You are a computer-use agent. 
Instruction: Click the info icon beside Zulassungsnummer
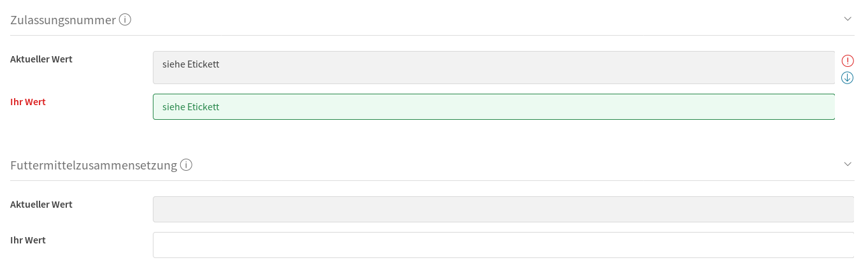(125, 20)
